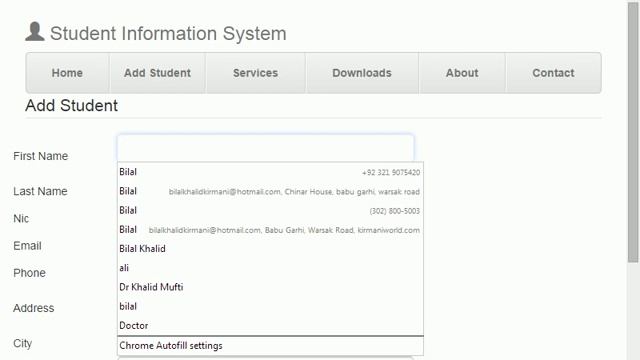Click the page vertical scrollbar thumb
640x360 pixels.
633,132
